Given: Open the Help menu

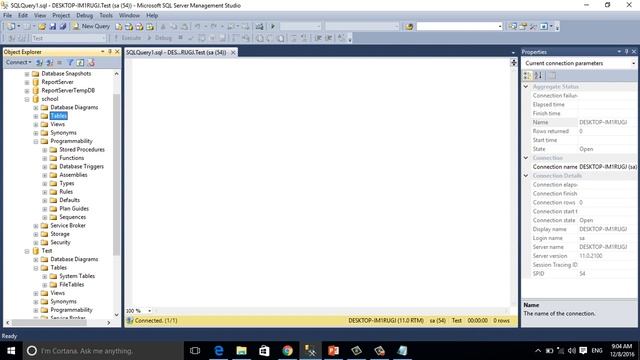Looking at the screenshot, I should 152,15.
